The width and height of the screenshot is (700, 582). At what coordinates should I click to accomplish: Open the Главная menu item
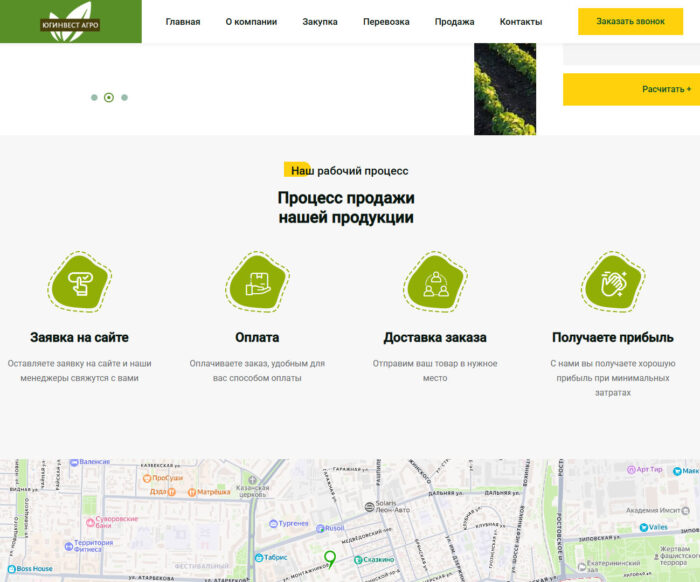click(183, 21)
